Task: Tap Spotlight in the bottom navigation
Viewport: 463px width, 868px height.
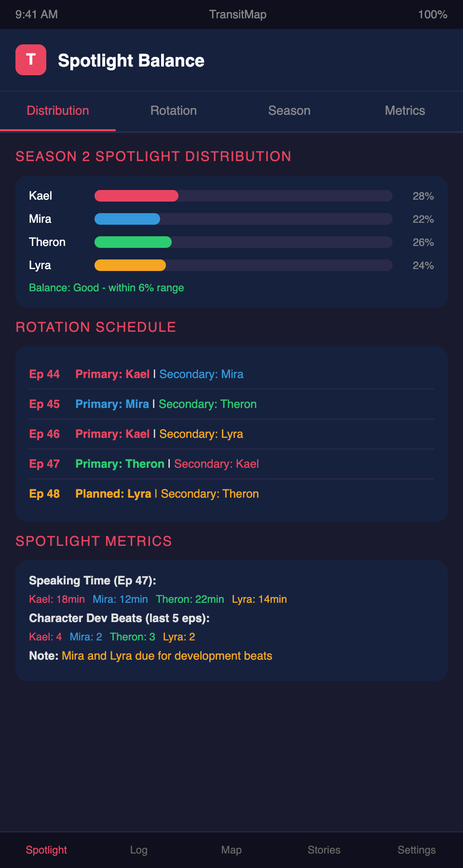Action: point(46,850)
